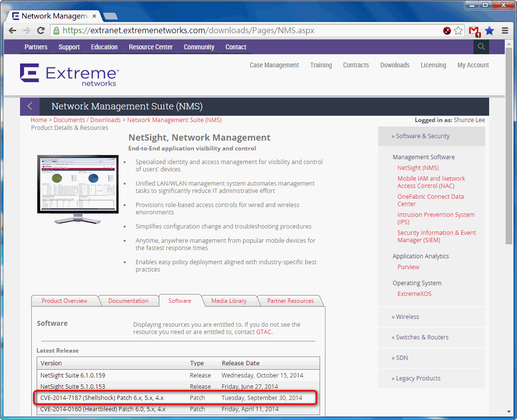Click the Home breadcrumb link
The width and height of the screenshot is (517, 420).
(x=39, y=120)
